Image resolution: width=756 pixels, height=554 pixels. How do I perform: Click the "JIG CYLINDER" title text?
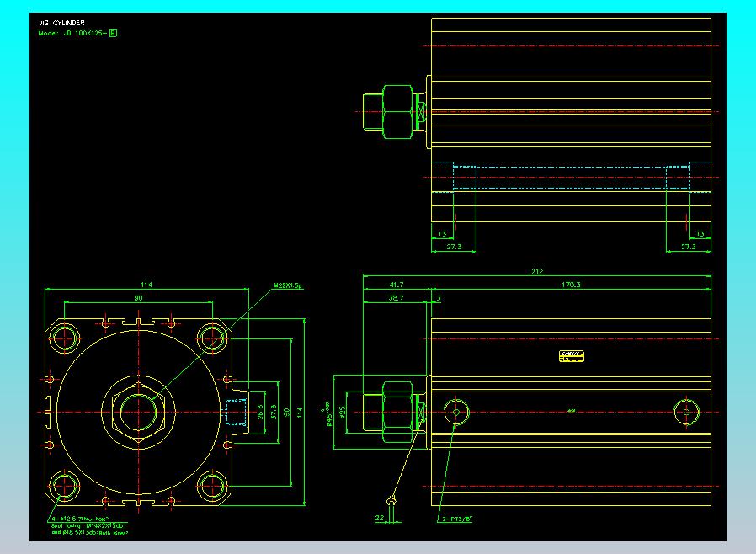pos(61,23)
